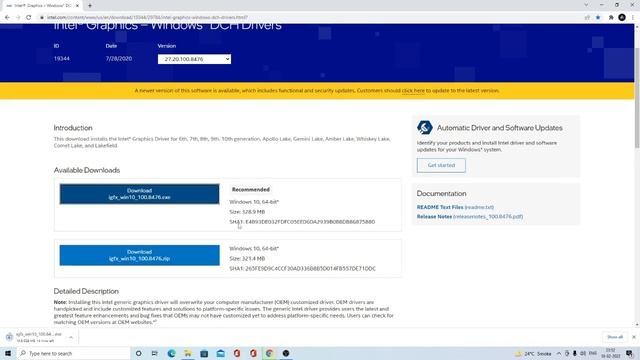Open the volume tray icon
640x360 pixels.
(x=583, y=353)
